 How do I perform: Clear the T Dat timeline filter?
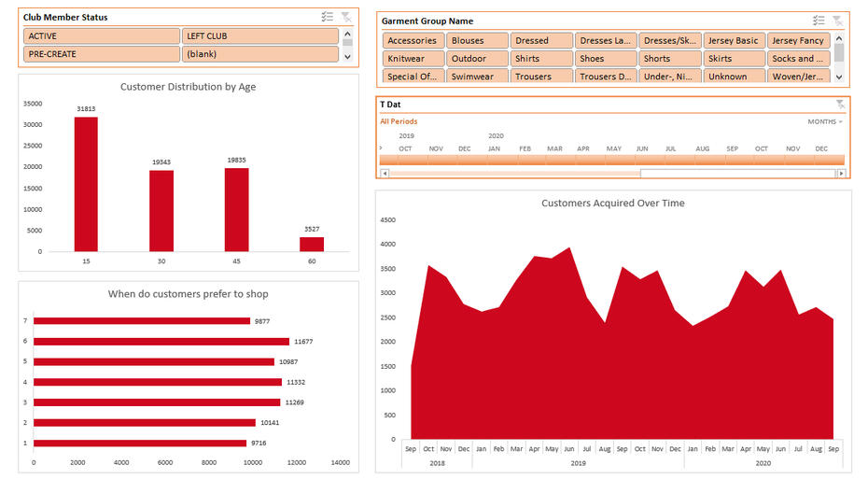(840, 105)
